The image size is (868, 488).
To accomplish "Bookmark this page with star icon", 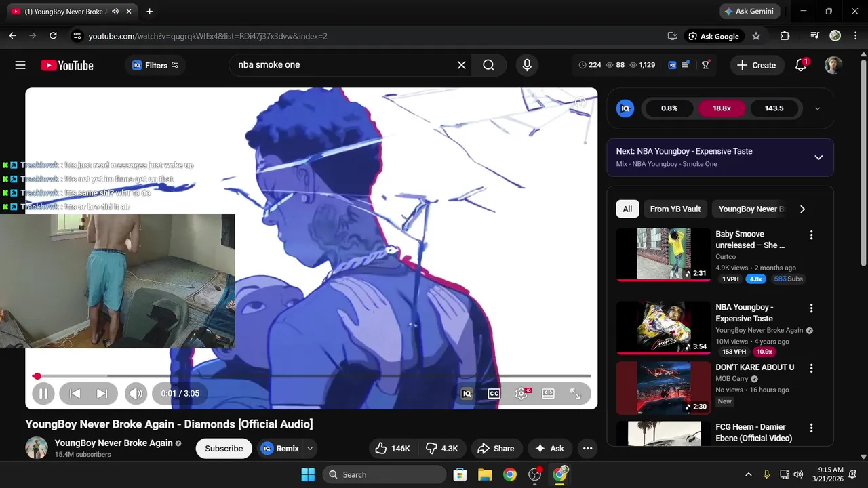I will 756,36.
